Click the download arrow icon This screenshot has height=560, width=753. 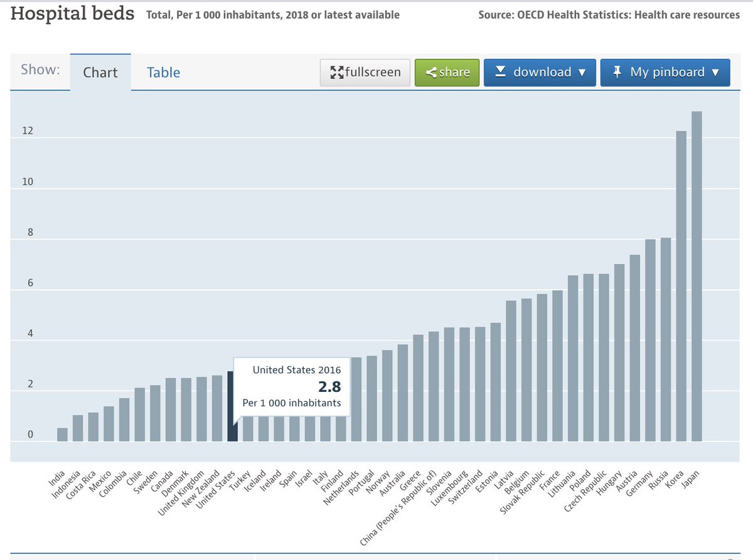tap(500, 71)
